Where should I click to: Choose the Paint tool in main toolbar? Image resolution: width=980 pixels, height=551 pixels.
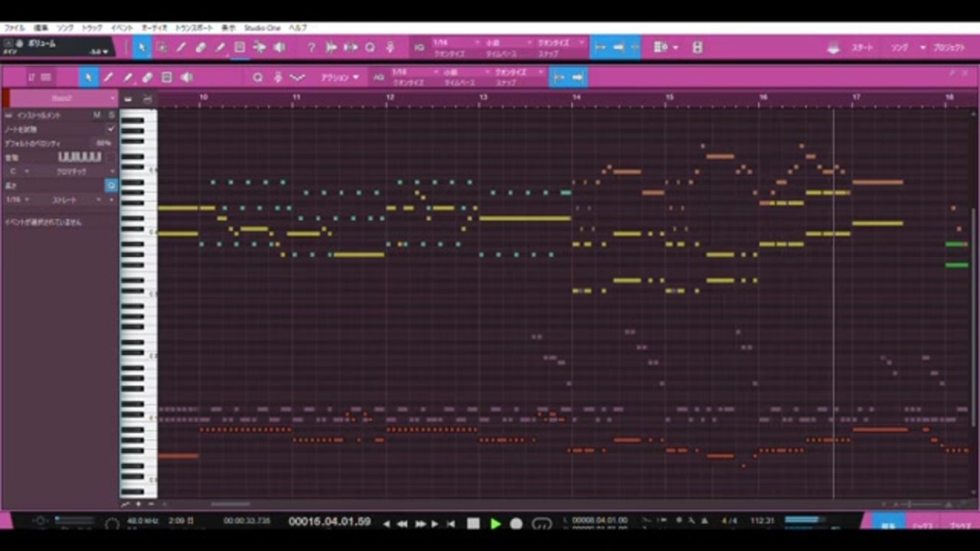(220, 47)
